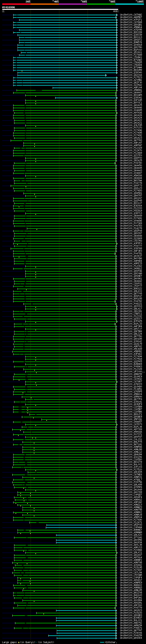Open hit UniRef100_Q1A179
The height and width of the screenshot is (644, 146).
[x=131, y=344]
